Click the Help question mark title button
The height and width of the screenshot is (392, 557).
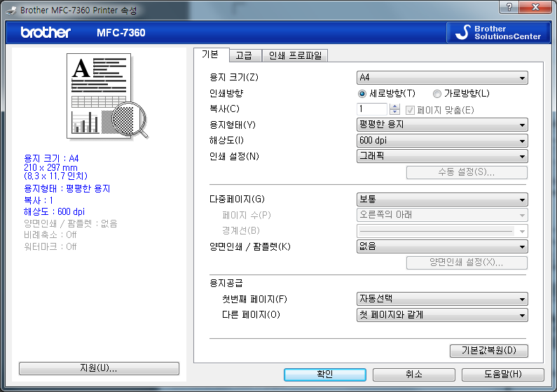tap(509, 7)
